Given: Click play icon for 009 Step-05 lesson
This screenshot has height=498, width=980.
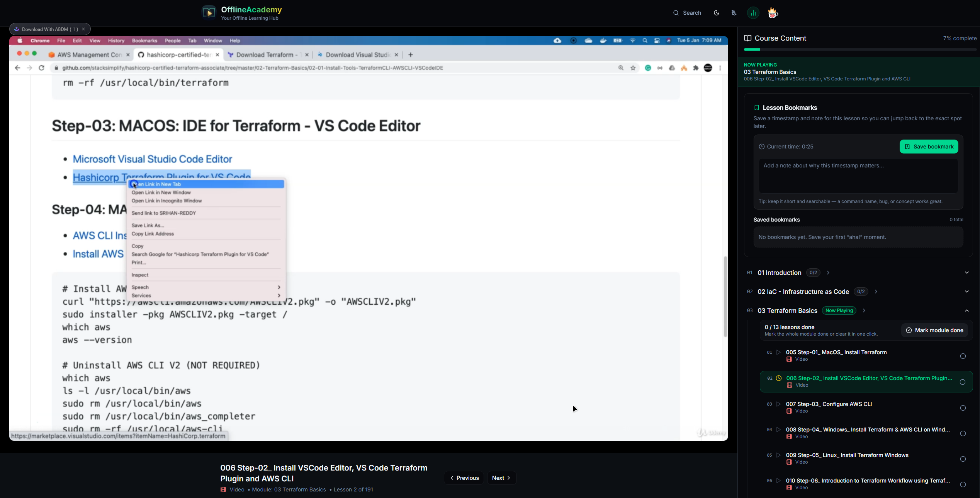Looking at the screenshot, I should 778,455.
